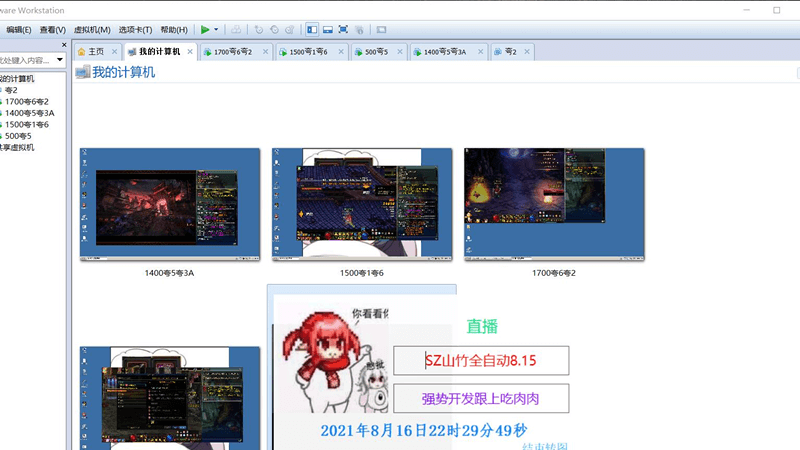Click the 1400夸5夸3A thumbnail caption
The image size is (800, 450).
click(169, 273)
